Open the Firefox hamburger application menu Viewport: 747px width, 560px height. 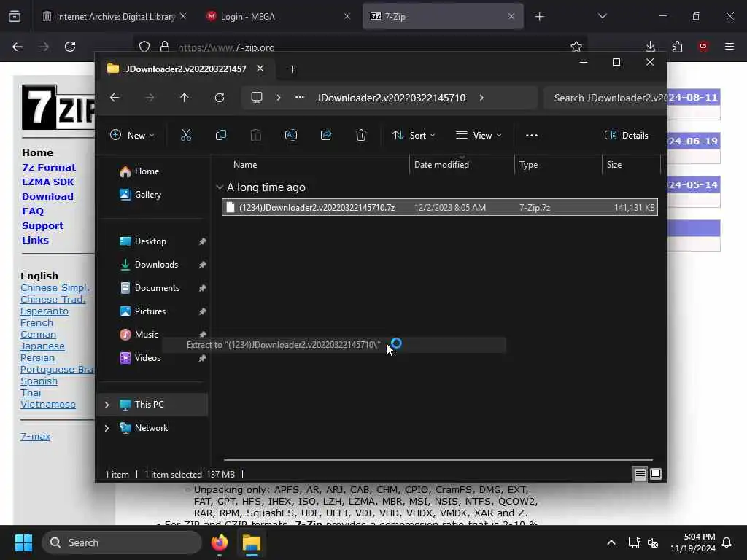point(729,46)
